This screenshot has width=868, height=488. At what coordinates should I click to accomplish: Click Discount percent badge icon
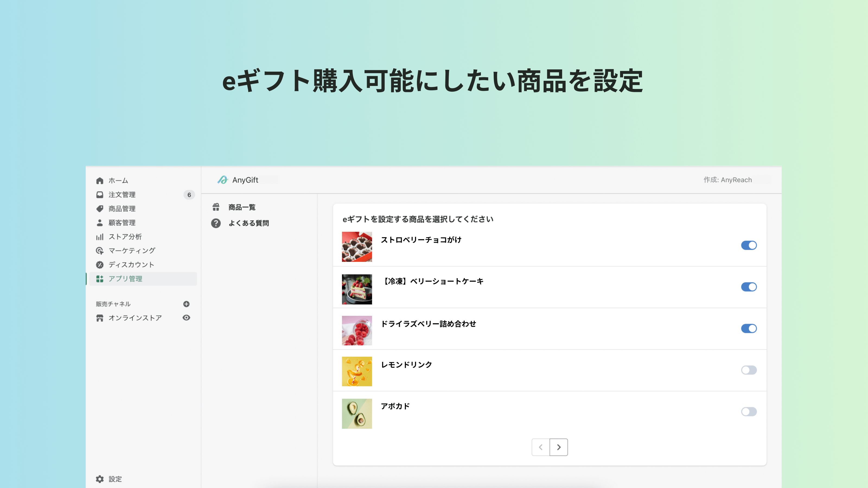pos(100,265)
